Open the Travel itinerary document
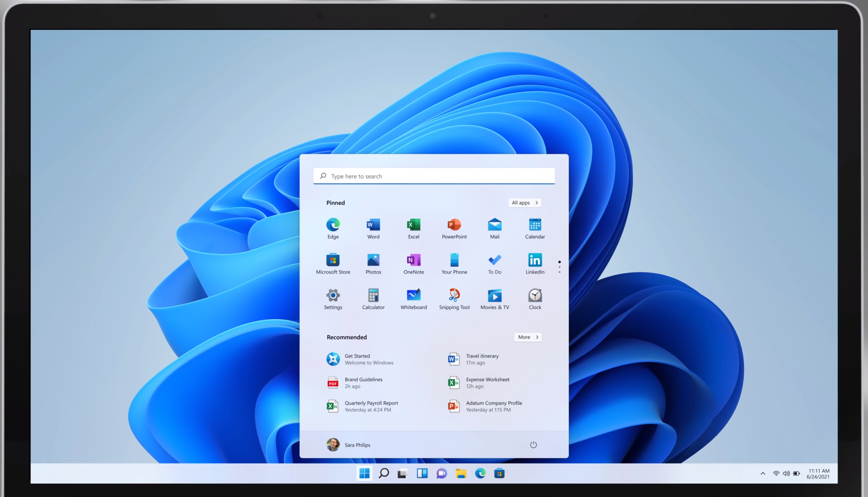Image resolution: width=868 pixels, height=497 pixels. pyautogui.click(x=482, y=359)
